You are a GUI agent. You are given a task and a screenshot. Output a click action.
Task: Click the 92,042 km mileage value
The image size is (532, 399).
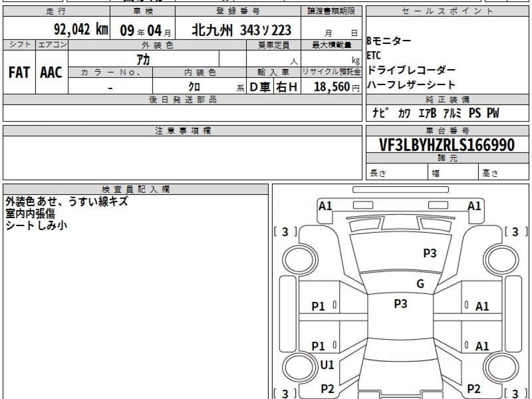(x=81, y=30)
